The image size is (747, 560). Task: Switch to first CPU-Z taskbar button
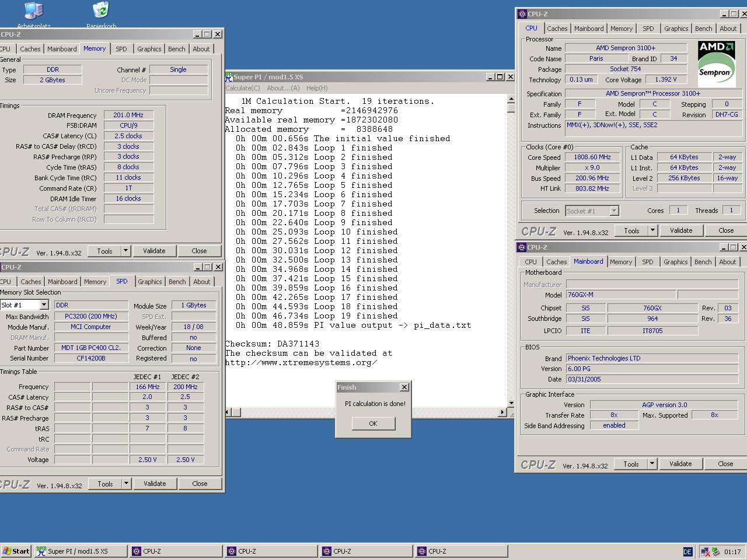coord(175,551)
